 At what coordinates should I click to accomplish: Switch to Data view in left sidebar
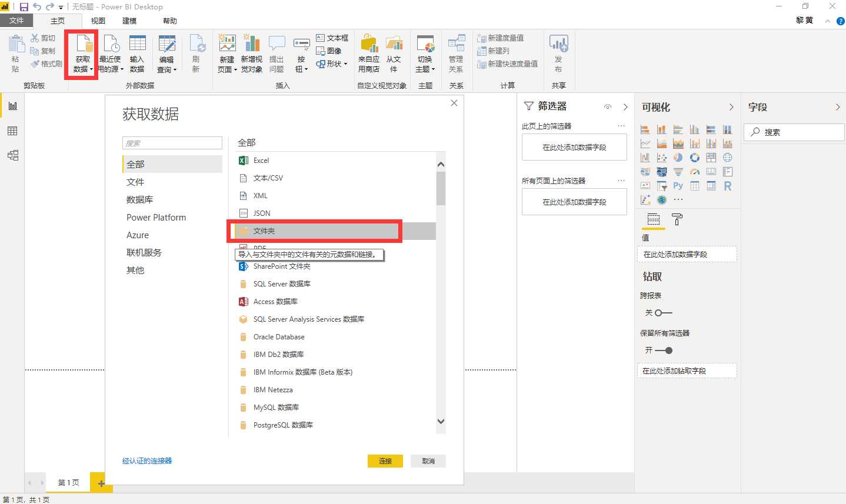pos(12,131)
